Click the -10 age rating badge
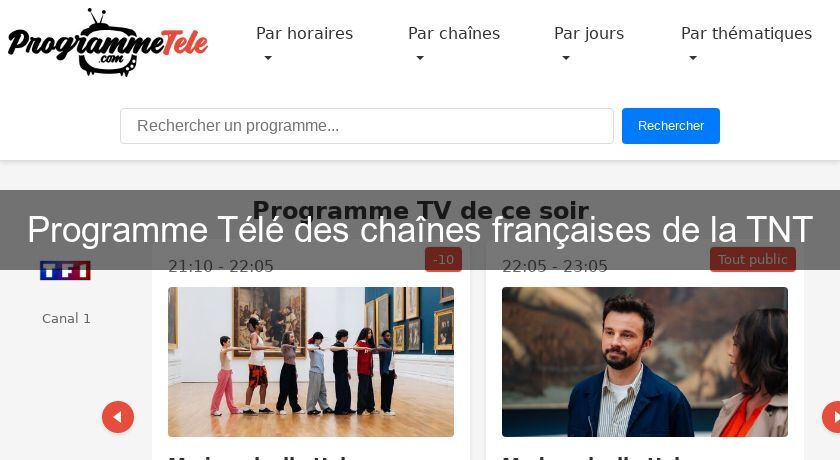The width and height of the screenshot is (840, 460). pos(444,260)
